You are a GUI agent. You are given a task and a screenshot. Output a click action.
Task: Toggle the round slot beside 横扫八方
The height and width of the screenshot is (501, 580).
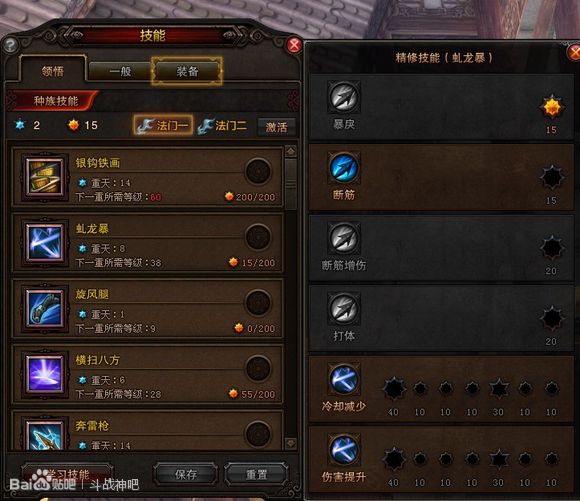pos(258,368)
